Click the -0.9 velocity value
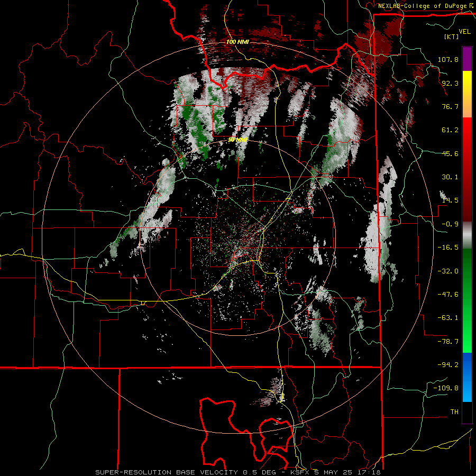Image resolution: width=476 pixels, height=476 pixels. click(x=450, y=224)
